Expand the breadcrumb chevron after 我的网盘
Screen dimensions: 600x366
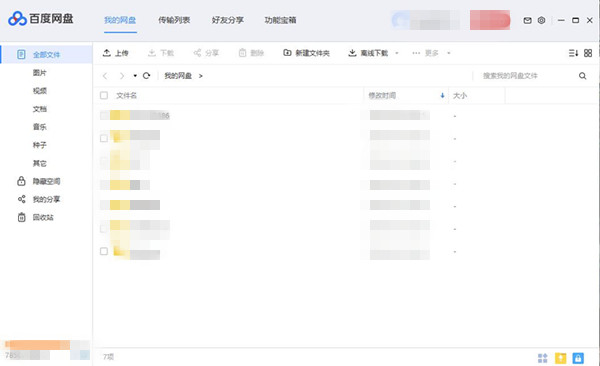pos(201,76)
